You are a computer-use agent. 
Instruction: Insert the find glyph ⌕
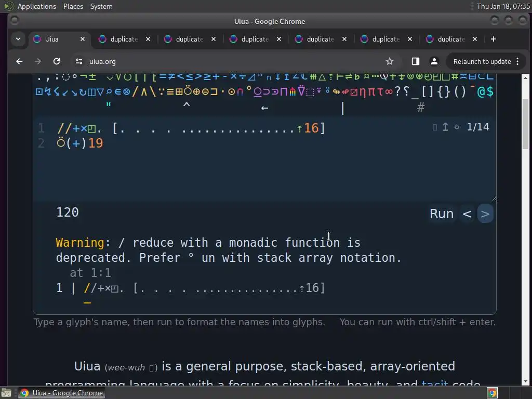click(x=109, y=91)
